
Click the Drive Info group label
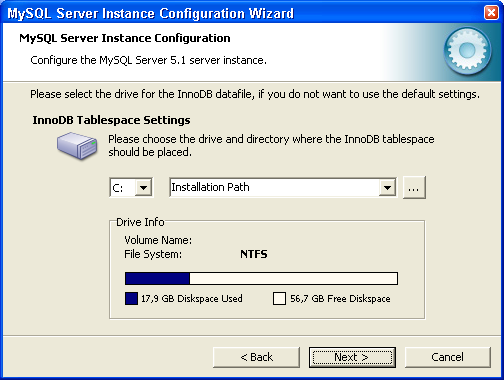(140, 222)
